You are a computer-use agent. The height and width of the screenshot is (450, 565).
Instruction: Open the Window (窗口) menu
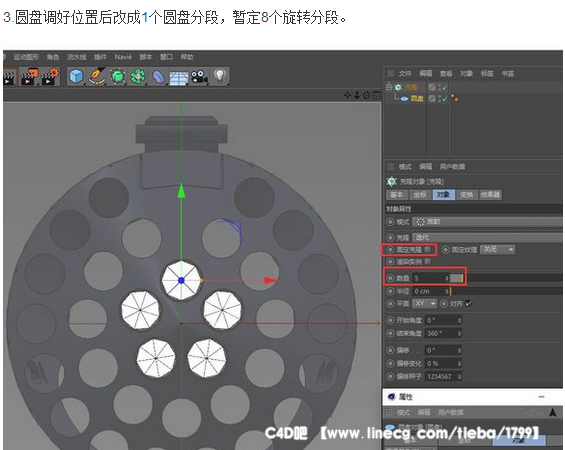(166, 57)
